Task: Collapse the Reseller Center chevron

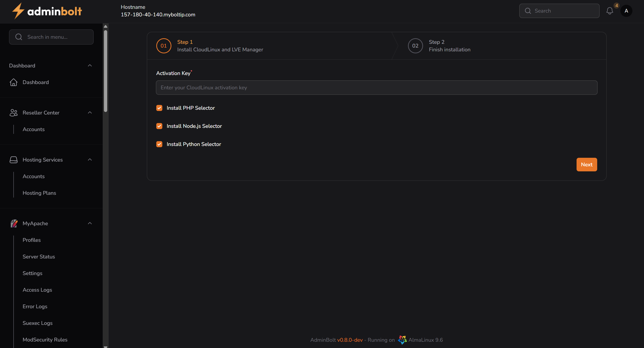Action: pyautogui.click(x=90, y=113)
